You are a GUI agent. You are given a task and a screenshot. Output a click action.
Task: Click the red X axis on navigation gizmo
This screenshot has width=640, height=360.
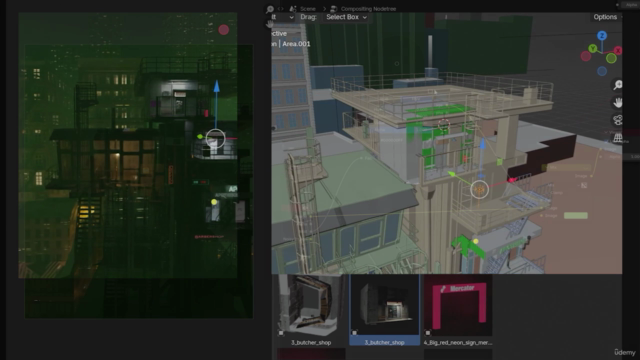pyautogui.click(x=618, y=51)
